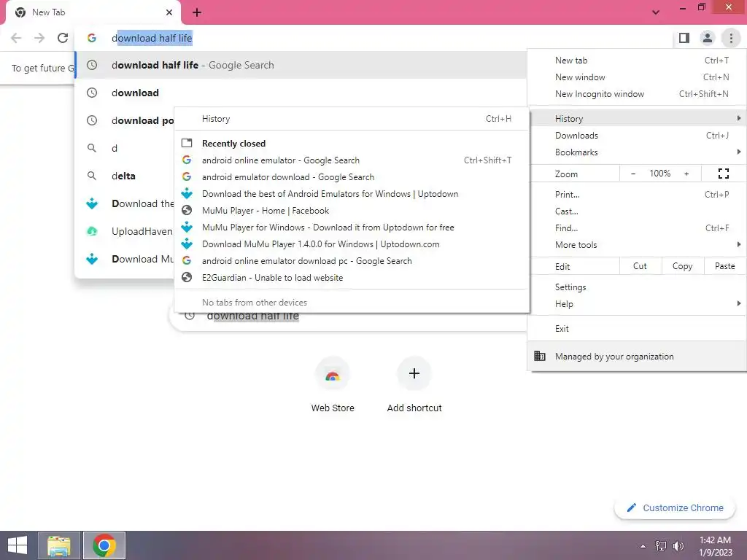
Task: Reopen Download MuMu Player 1.4.0.0 page
Action: pos(352,244)
